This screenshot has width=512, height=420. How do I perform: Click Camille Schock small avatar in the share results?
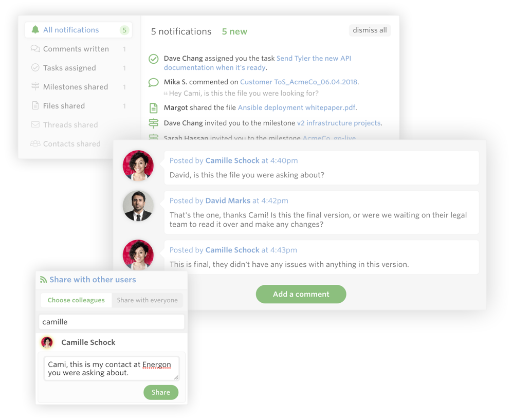47,342
